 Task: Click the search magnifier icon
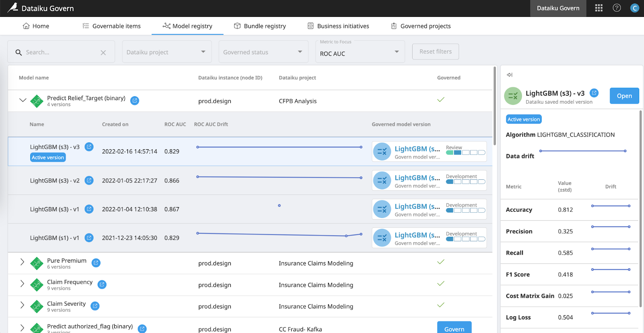[19, 52]
